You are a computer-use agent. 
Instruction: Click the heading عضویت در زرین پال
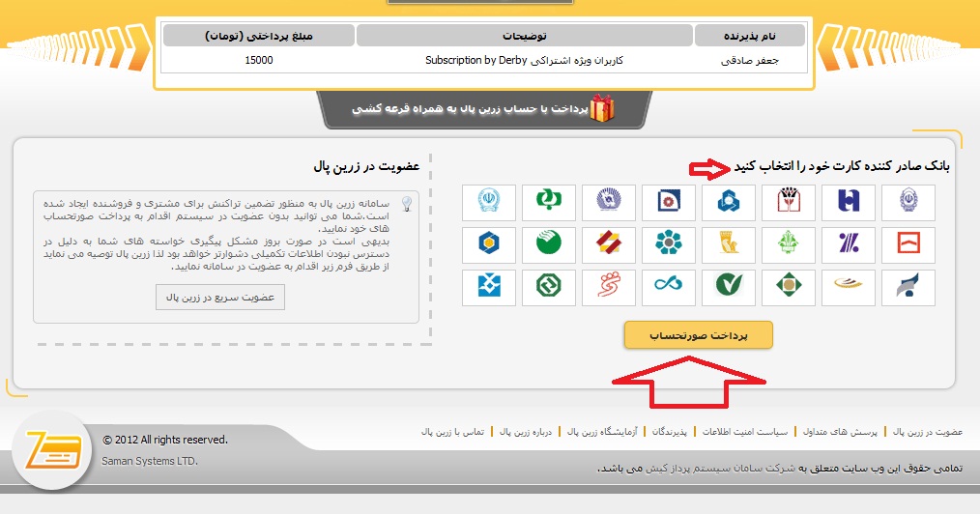coord(366,166)
